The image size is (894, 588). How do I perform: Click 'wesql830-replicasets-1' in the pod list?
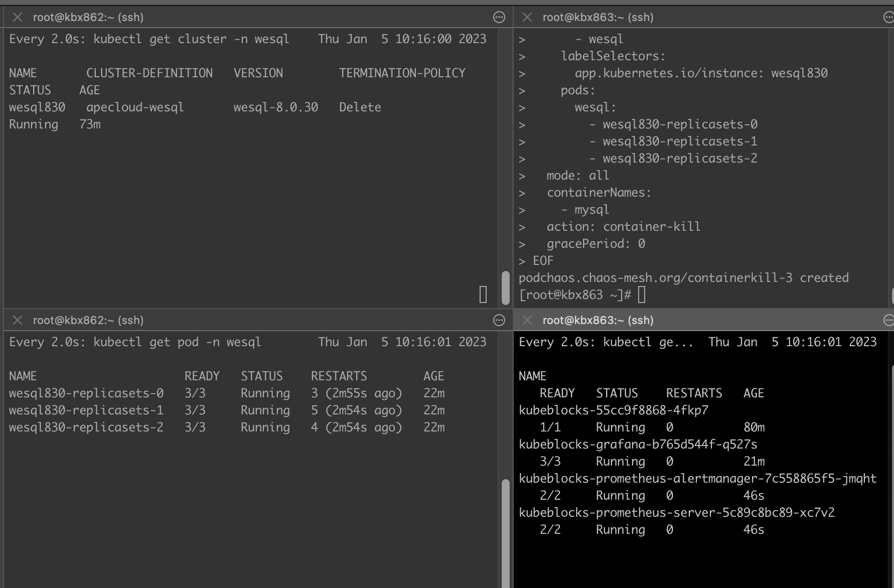86,410
